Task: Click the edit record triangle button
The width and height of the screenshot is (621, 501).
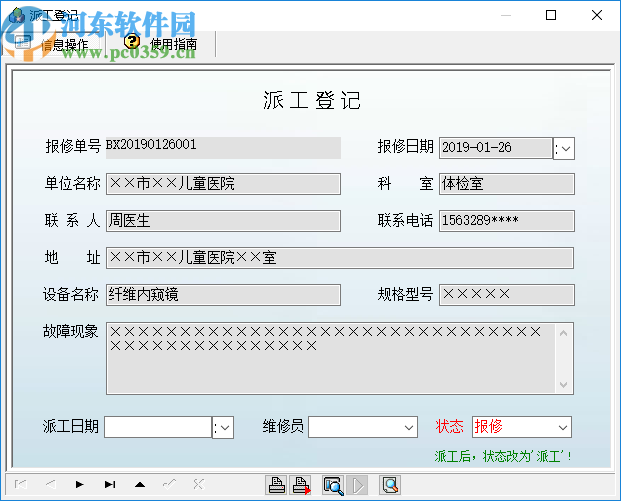Action: (140, 484)
